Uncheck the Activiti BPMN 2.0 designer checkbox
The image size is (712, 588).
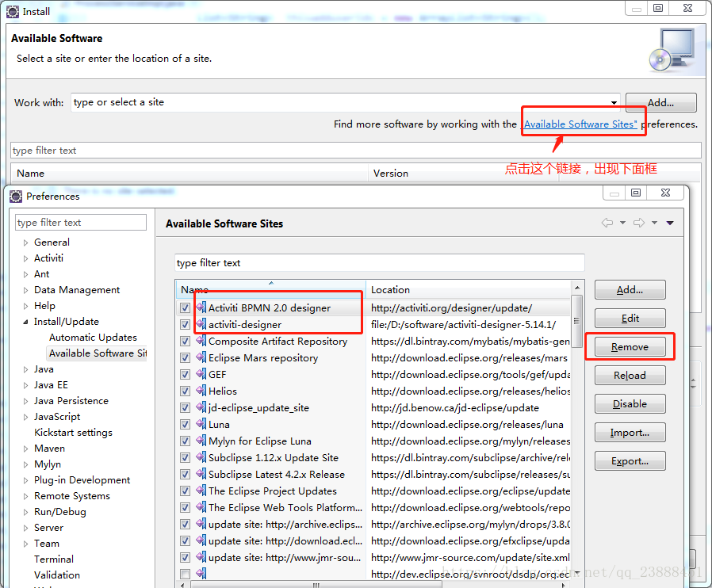[184, 307]
